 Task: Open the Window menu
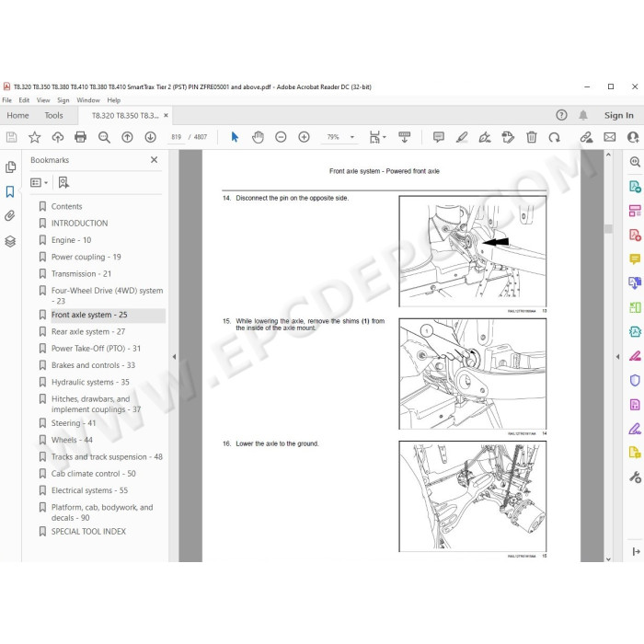88,100
